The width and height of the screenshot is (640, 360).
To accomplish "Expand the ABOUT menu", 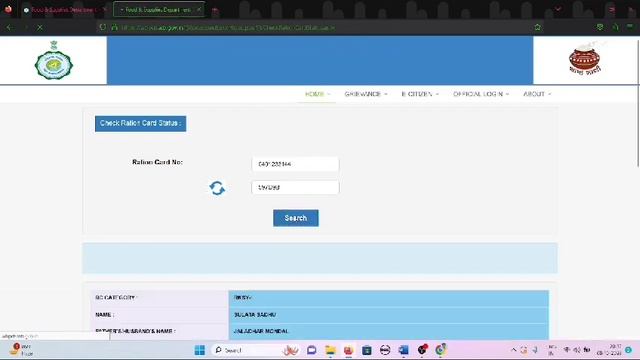I will (x=537, y=94).
